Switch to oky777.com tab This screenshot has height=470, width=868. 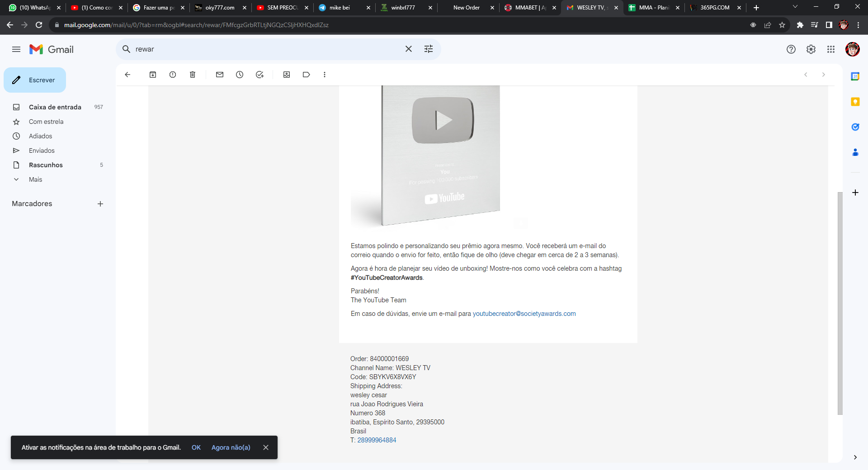coord(220,8)
